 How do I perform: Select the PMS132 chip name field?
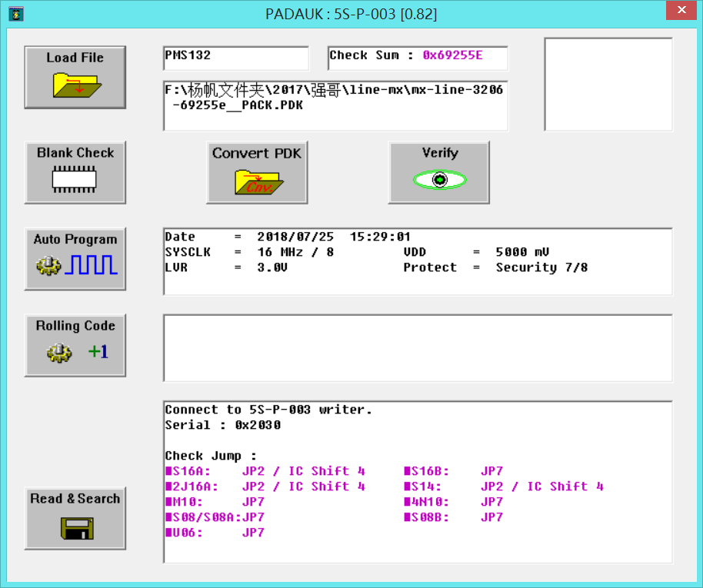(x=236, y=58)
